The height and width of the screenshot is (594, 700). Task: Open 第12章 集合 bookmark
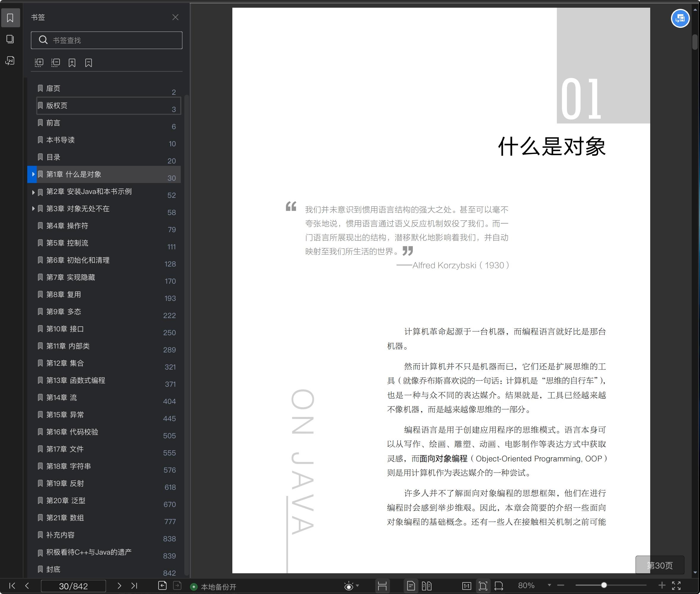(x=108, y=363)
